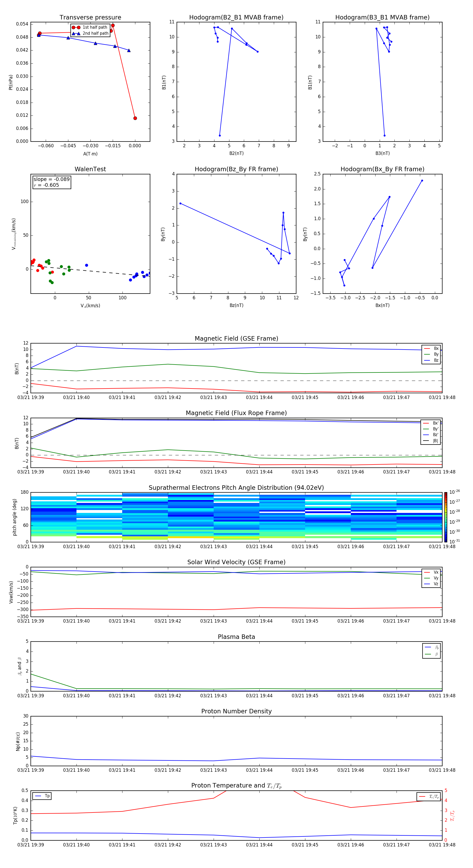
Task: Select the 'Np(#/cc)' axis label
Action: [x=18, y=741]
